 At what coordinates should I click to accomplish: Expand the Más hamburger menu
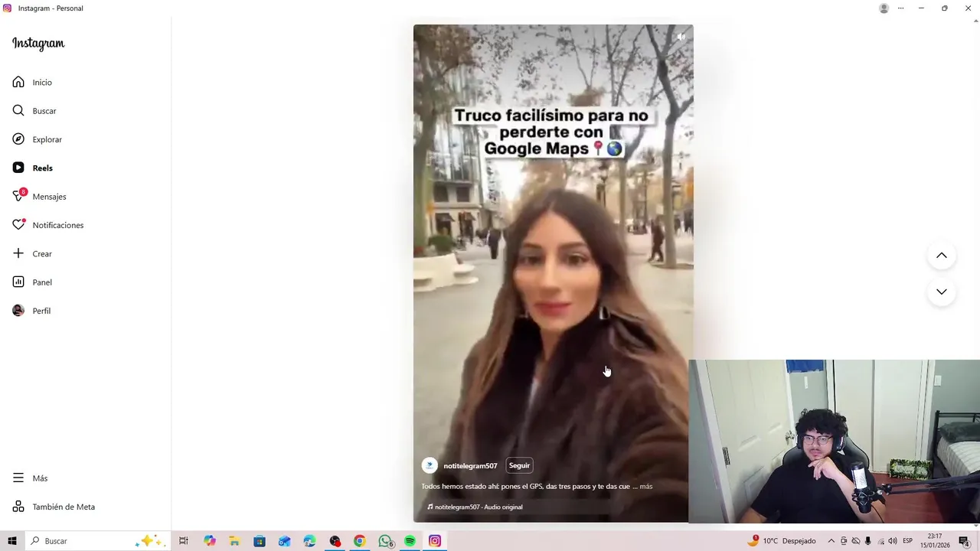[x=30, y=478]
